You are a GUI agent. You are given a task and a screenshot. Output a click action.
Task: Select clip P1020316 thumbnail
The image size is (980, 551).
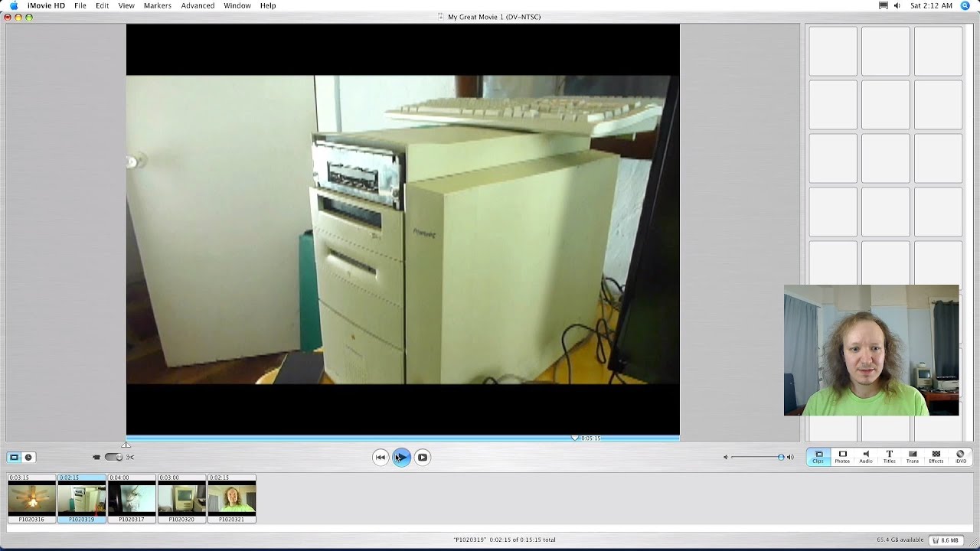[31, 498]
